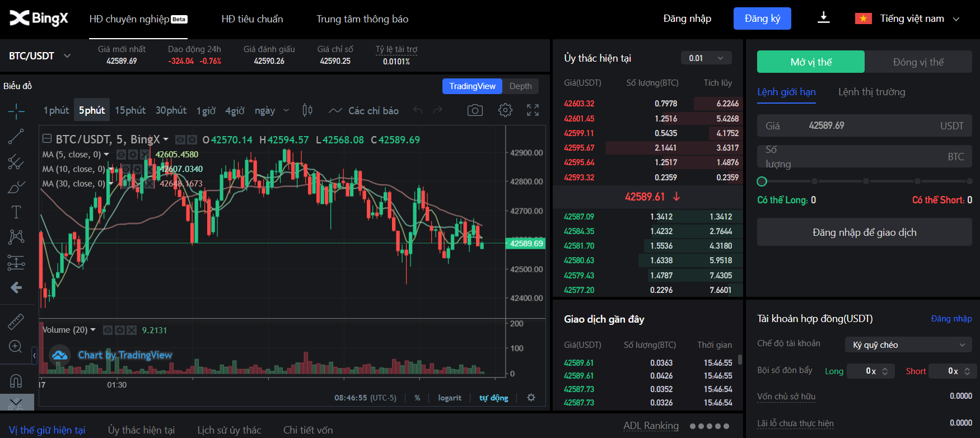Click Đăng nhập in the header
Viewport: 980px width, 438px height.
point(687,18)
